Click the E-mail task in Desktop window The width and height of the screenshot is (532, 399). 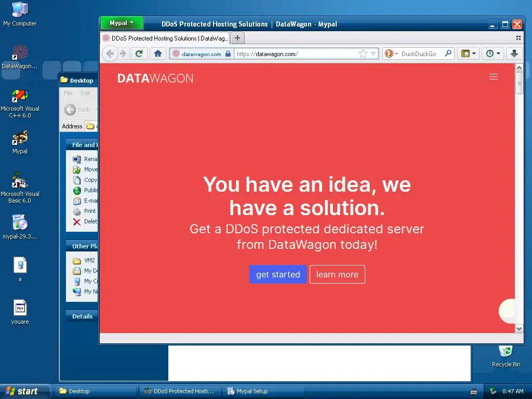[x=85, y=201]
